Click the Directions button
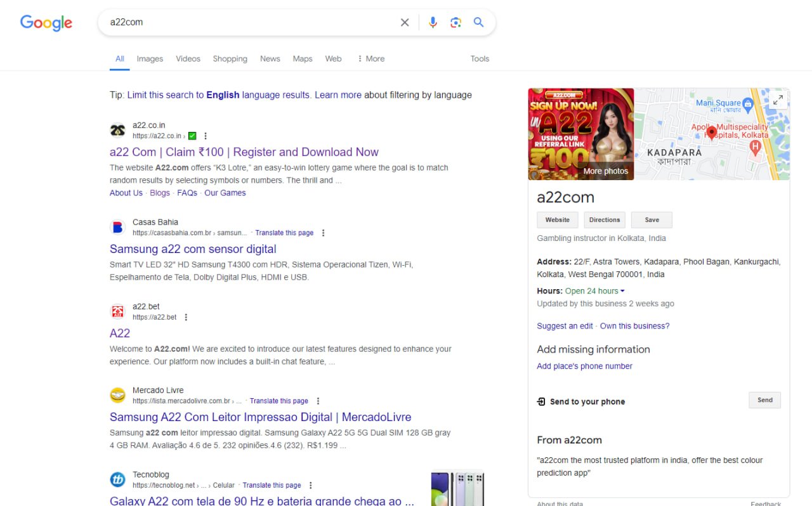 tap(605, 220)
